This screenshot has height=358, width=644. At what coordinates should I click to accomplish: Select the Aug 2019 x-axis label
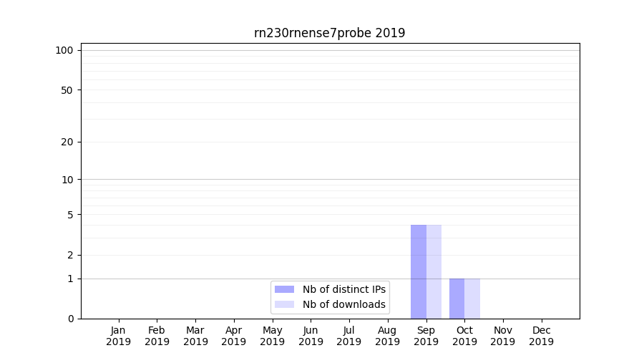coord(387,336)
